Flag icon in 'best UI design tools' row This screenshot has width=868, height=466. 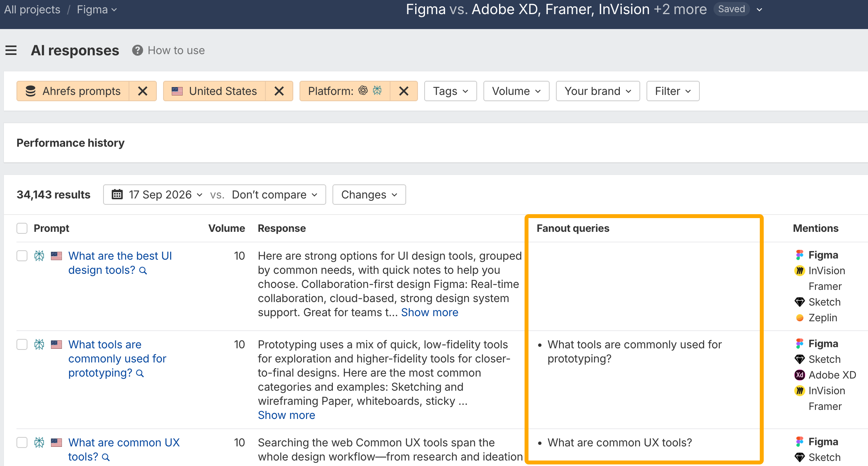point(56,256)
